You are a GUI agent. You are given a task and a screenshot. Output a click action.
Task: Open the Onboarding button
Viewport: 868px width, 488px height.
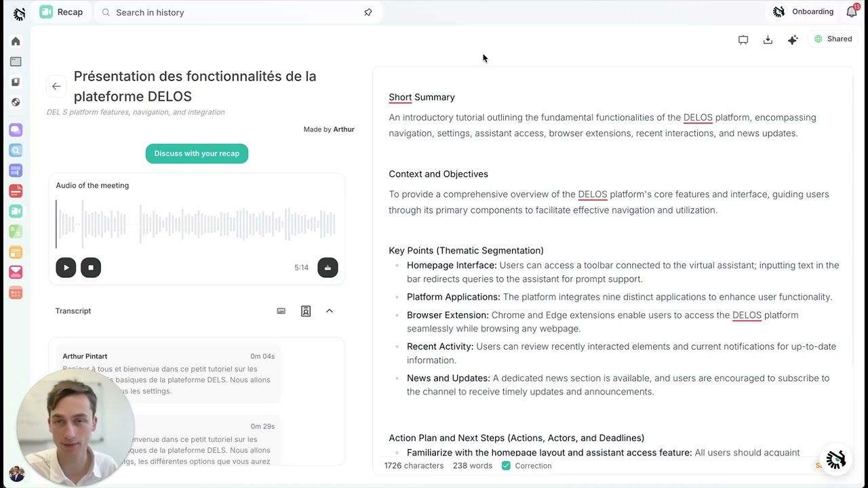pyautogui.click(x=805, y=12)
